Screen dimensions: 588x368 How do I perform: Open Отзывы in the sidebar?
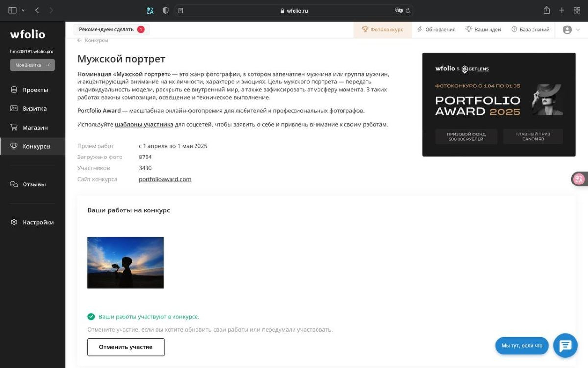pyautogui.click(x=32, y=184)
